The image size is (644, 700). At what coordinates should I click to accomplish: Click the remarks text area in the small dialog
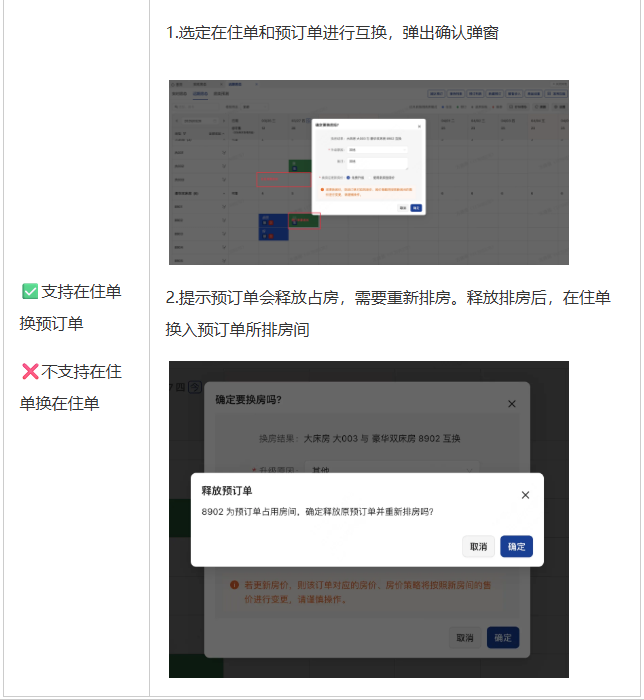point(378,163)
